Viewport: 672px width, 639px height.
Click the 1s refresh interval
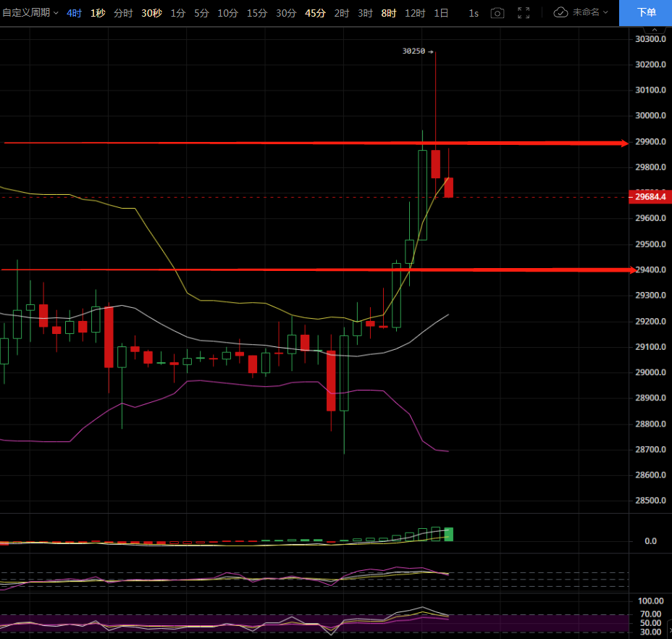click(x=474, y=13)
